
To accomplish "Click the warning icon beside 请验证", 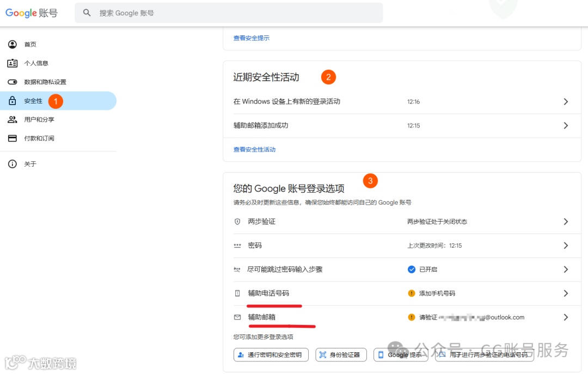I will pos(412,317).
